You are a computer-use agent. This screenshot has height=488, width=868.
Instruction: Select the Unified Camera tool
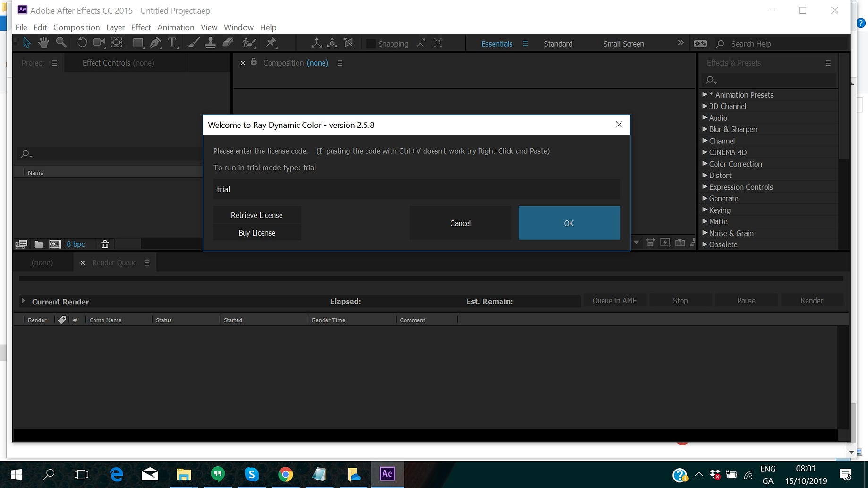click(99, 42)
